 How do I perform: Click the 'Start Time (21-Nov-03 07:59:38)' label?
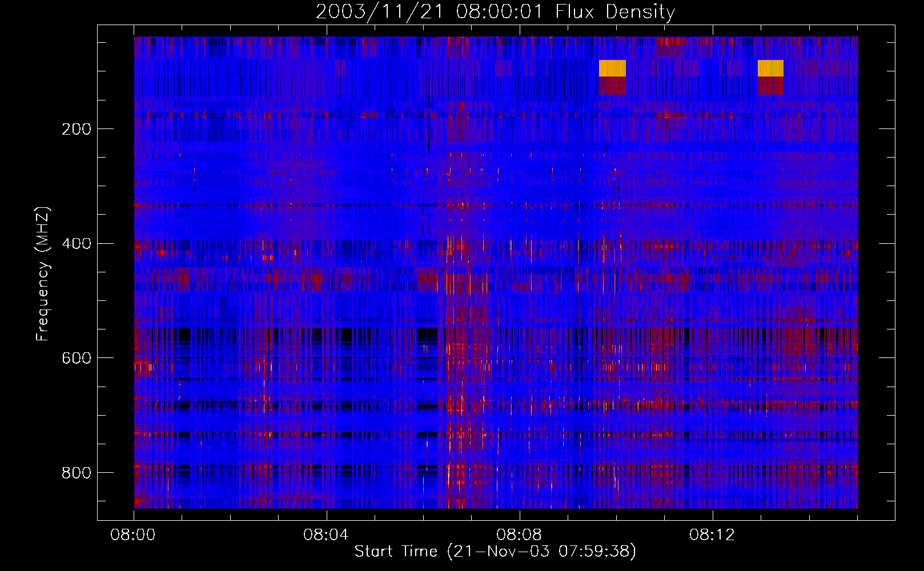(495, 552)
